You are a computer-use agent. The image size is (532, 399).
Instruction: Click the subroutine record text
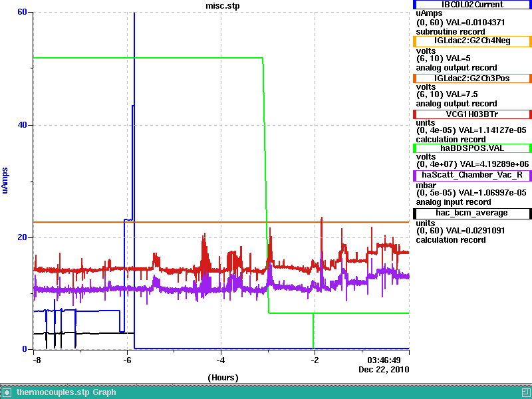tap(450, 32)
